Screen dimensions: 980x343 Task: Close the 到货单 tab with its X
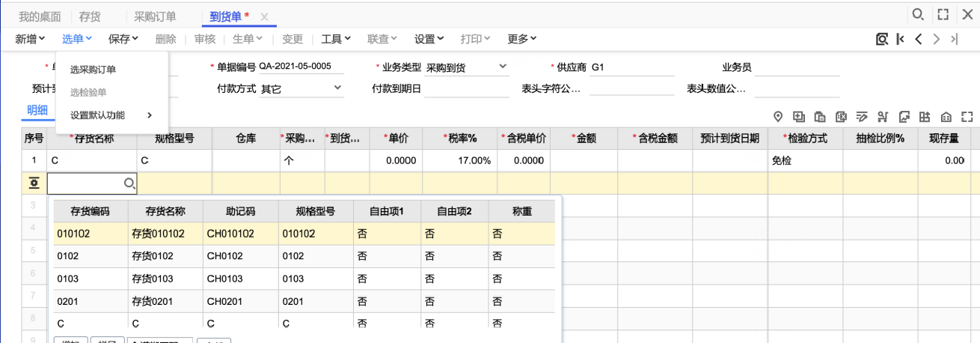pyautogui.click(x=264, y=16)
